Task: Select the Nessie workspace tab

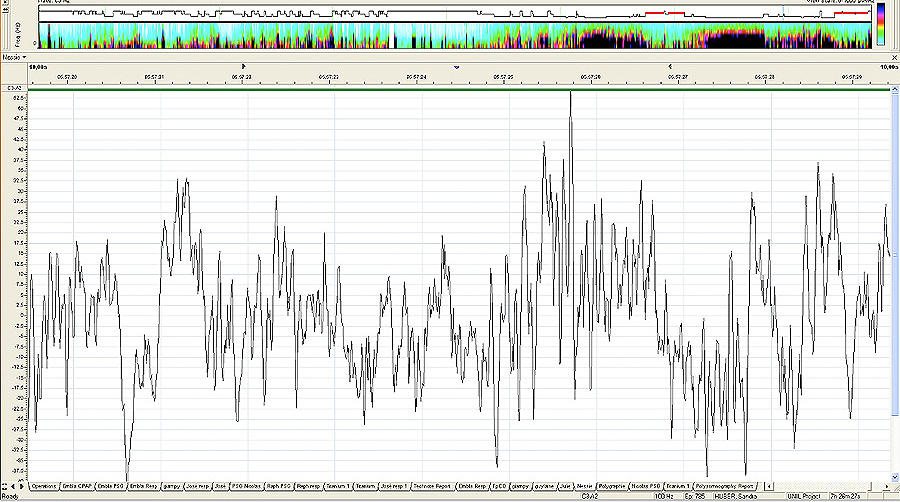Action: 585,486
